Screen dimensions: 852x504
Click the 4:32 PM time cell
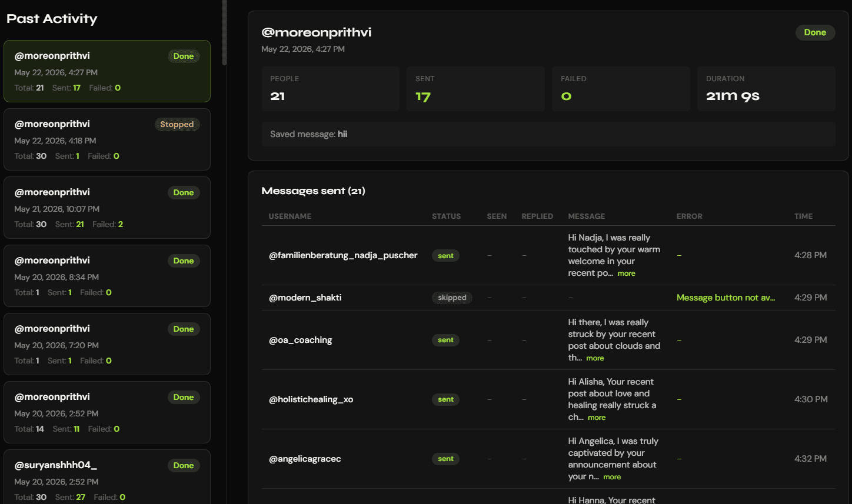tap(811, 459)
